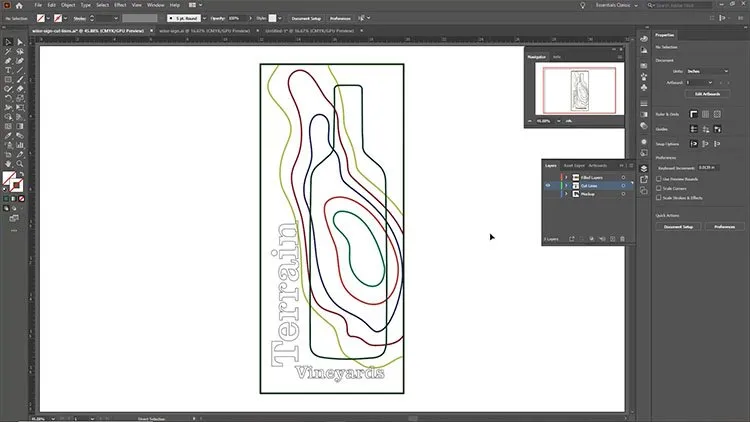This screenshot has height=422, width=750.
Task: Click the delete layer trash icon
Action: click(622, 239)
